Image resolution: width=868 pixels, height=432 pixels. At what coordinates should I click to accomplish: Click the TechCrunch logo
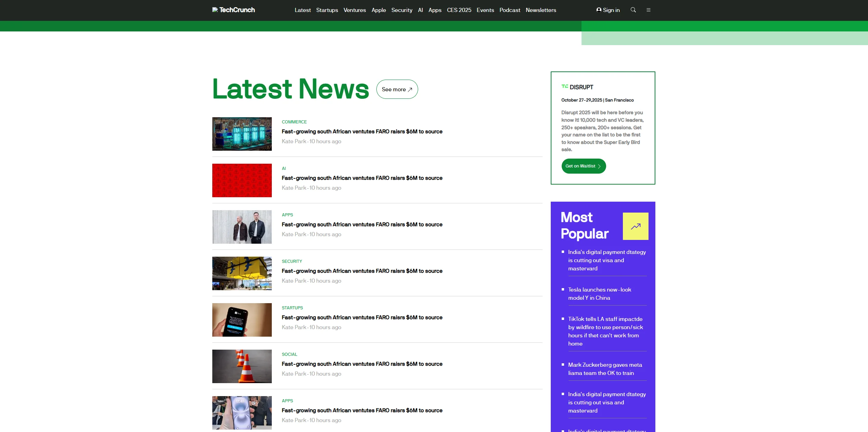tap(234, 10)
